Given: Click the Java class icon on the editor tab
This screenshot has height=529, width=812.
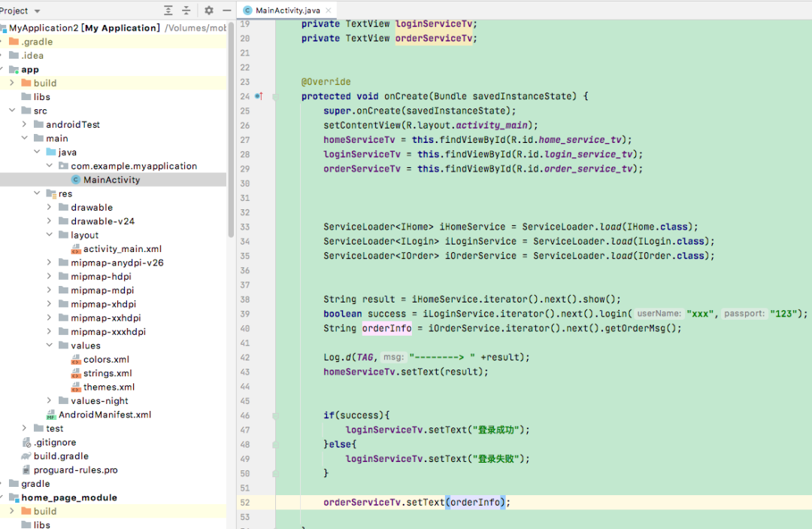Looking at the screenshot, I should [247, 11].
